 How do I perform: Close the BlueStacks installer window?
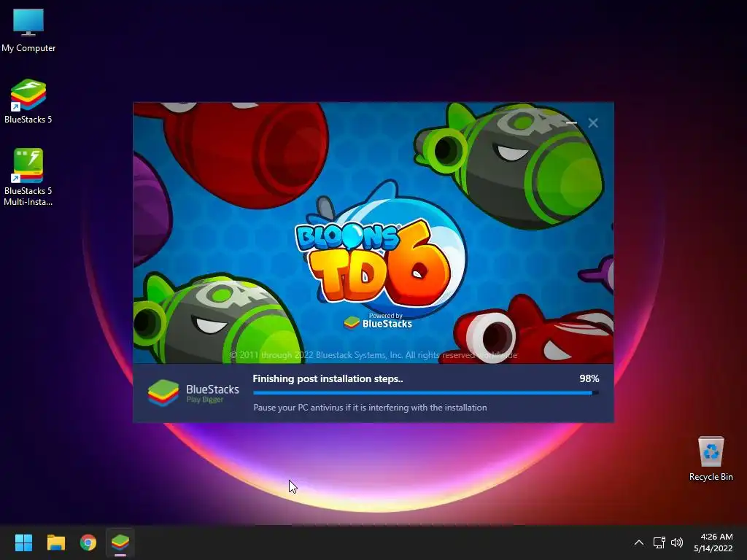(593, 122)
